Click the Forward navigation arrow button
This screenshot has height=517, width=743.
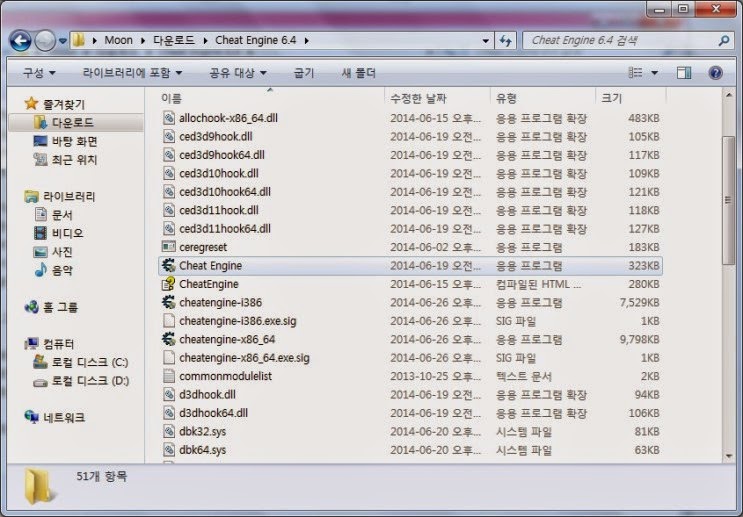click(x=45, y=41)
